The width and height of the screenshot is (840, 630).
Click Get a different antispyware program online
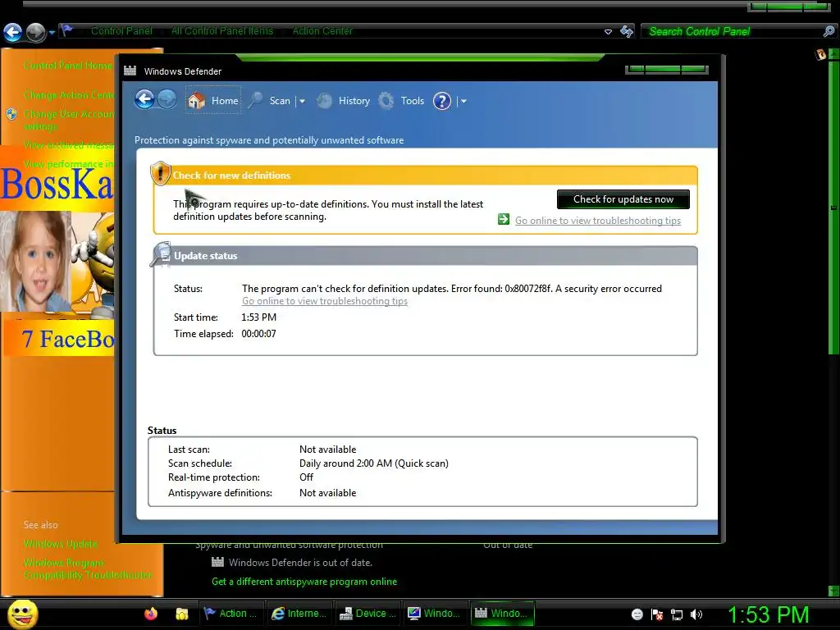(x=304, y=582)
